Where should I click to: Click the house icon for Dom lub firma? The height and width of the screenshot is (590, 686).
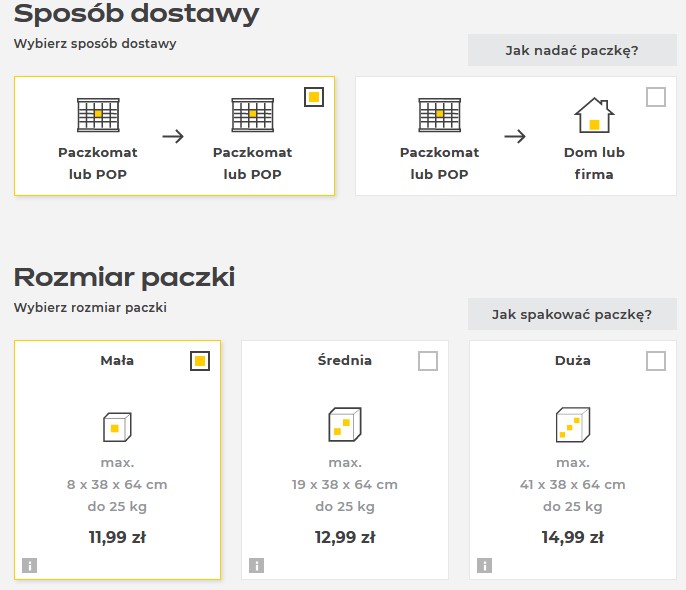[x=594, y=115]
